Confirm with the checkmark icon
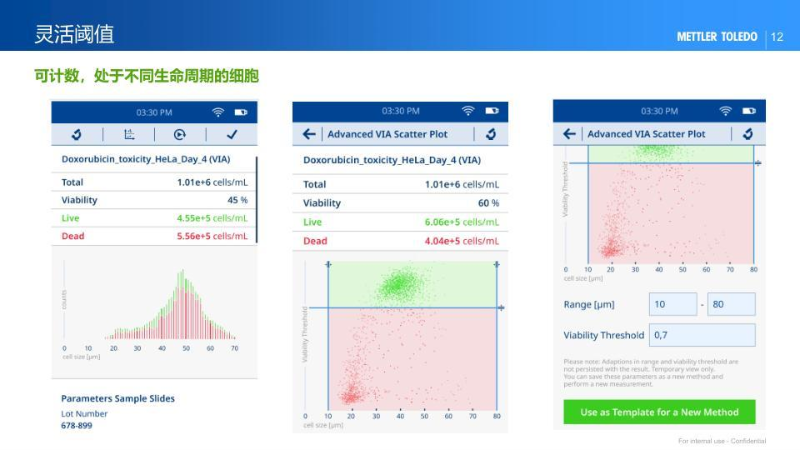 [x=232, y=134]
